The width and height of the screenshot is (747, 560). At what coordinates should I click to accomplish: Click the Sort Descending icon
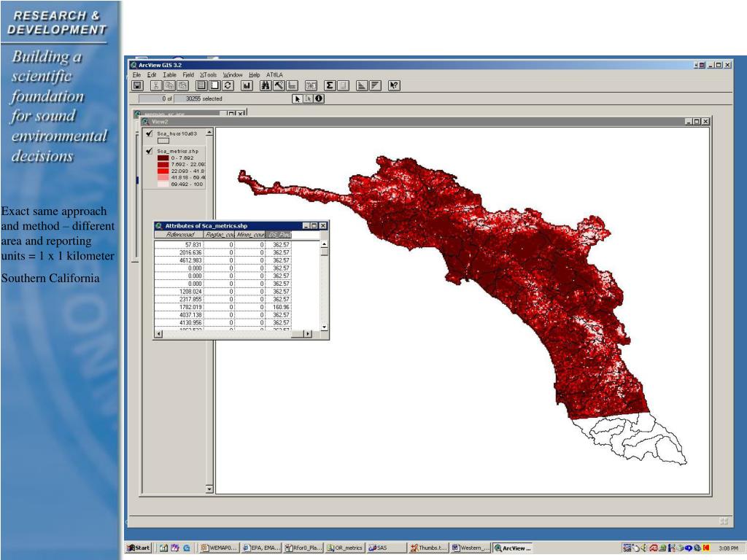pos(376,86)
